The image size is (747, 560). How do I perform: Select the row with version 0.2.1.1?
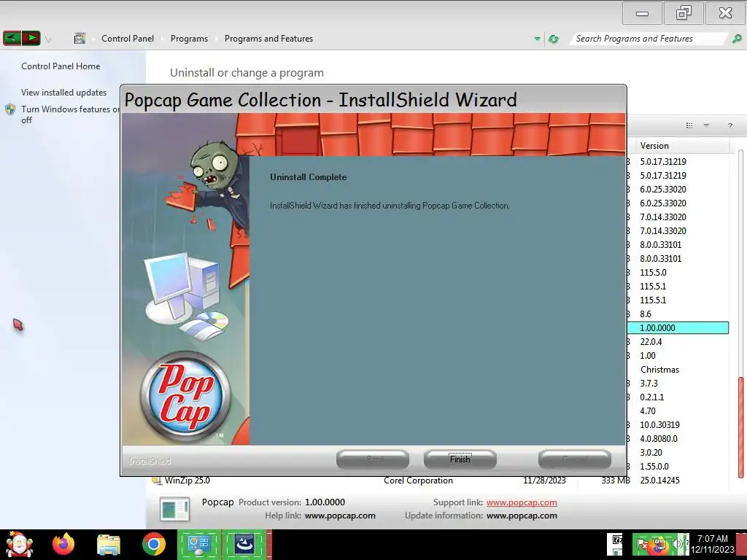click(678, 397)
